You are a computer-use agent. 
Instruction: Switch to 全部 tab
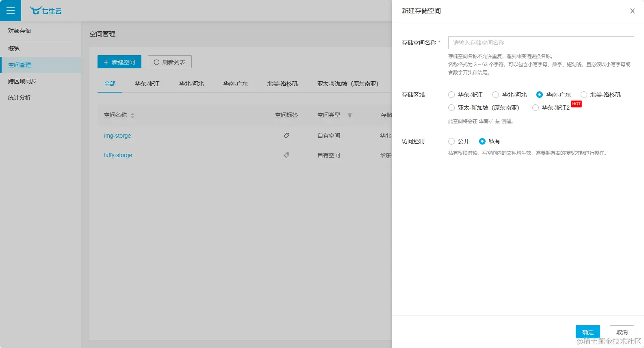tap(110, 84)
